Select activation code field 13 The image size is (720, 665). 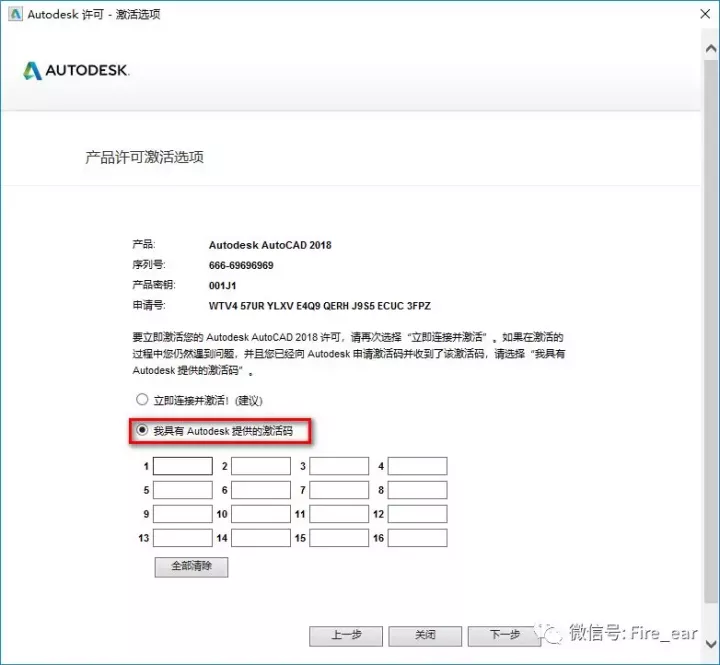point(182,538)
